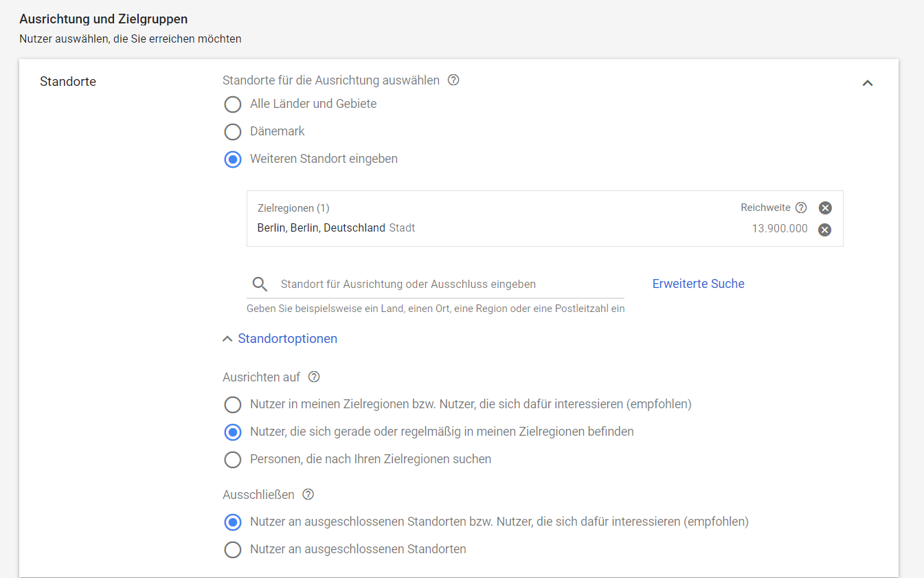Select recommended exclusion option with interested users
924x578 pixels.
233,522
